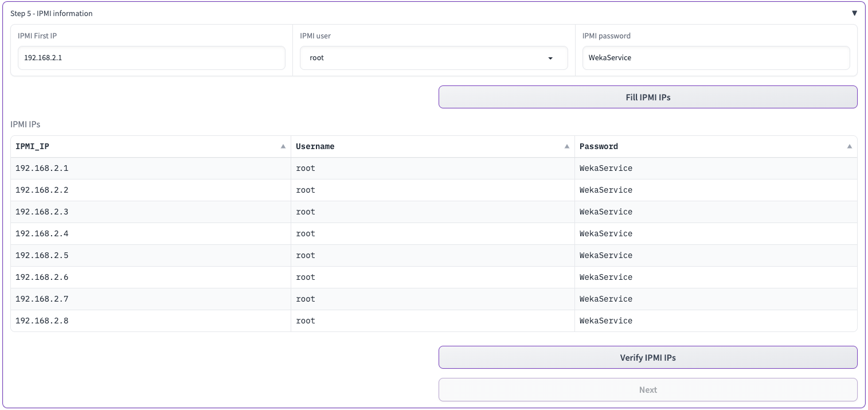Select the 192.168.2.8 IP cell
This screenshot has width=868, height=410.
[x=42, y=321]
